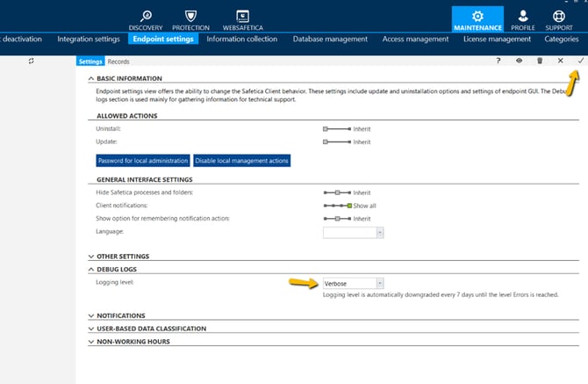Click Password for local administration button
The image size is (588, 384).
click(x=142, y=161)
